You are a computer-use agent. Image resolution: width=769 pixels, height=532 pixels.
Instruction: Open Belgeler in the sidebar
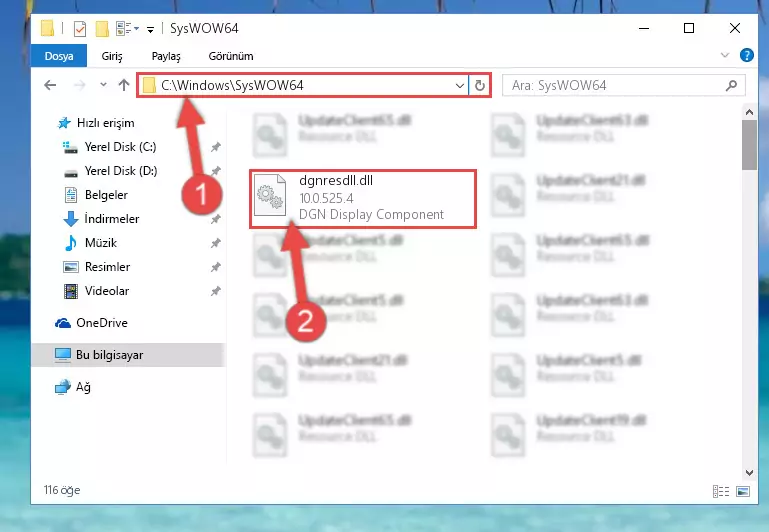tap(106, 195)
